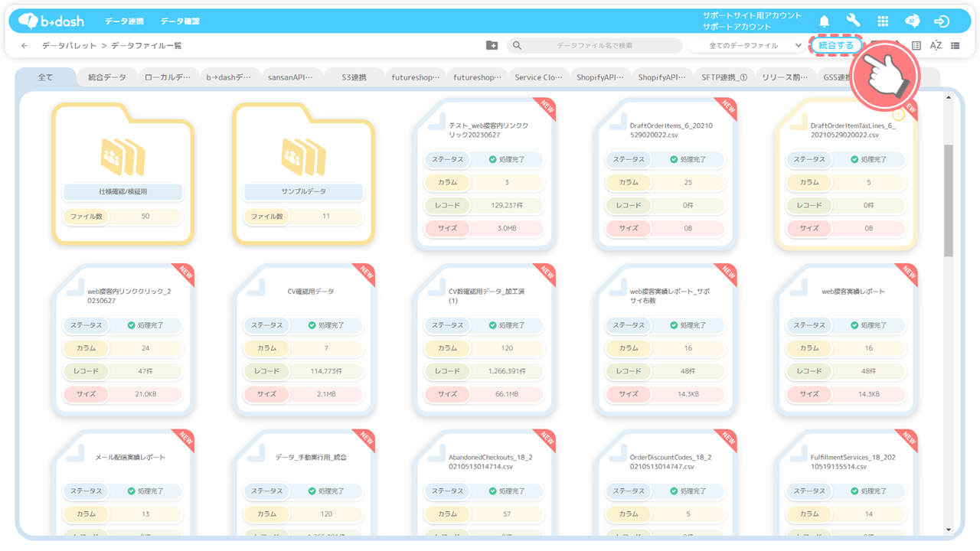Viewport: 980px width, 551px height.
Task: Click the b→dash logo
Action: [51, 21]
